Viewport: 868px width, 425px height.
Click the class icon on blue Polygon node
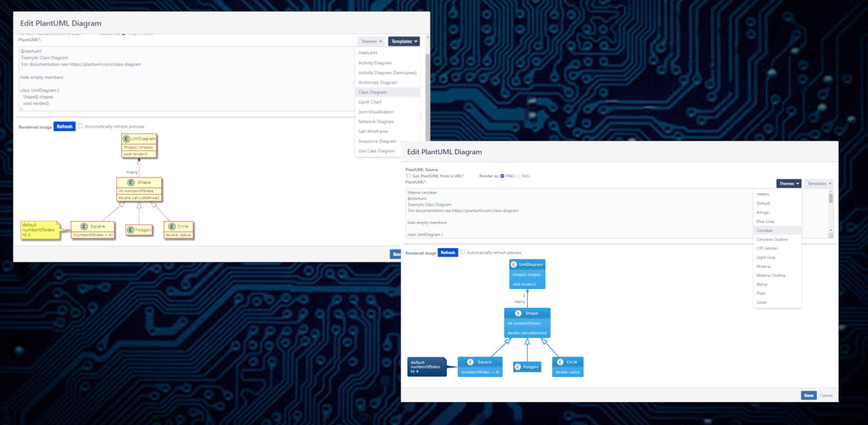pyautogui.click(x=517, y=367)
